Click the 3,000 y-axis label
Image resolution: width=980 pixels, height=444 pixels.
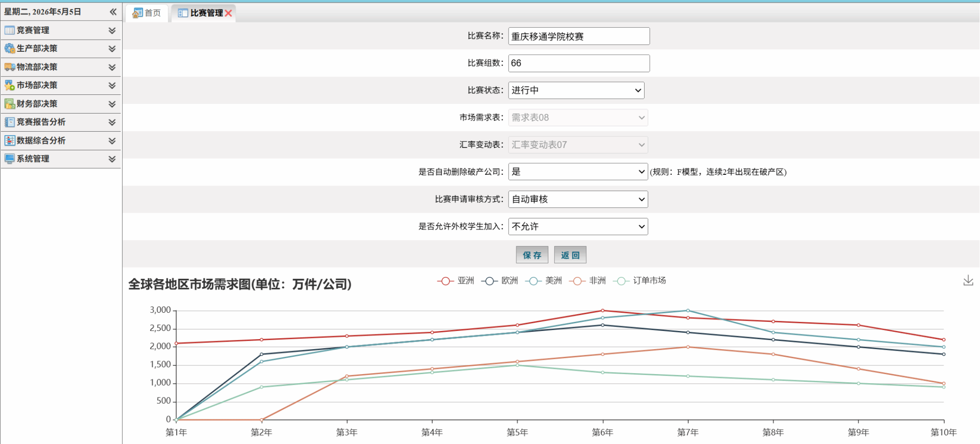click(x=160, y=310)
